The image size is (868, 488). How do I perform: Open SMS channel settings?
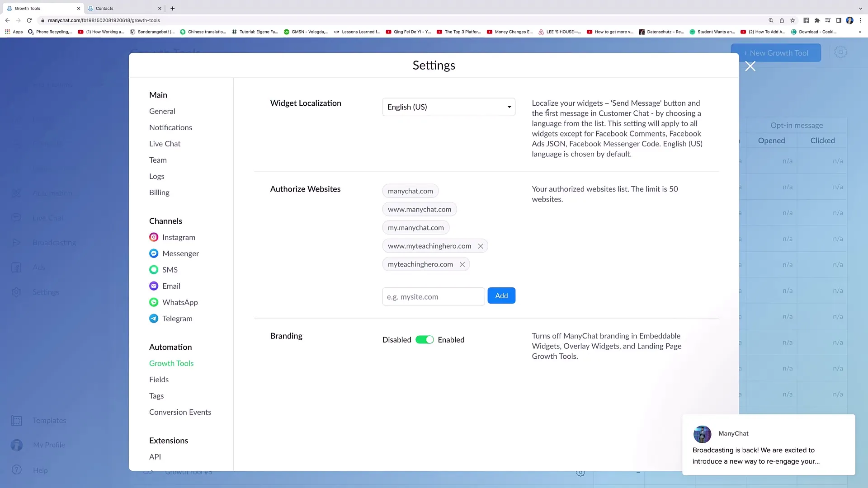pyautogui.click(x=163, y=270)
